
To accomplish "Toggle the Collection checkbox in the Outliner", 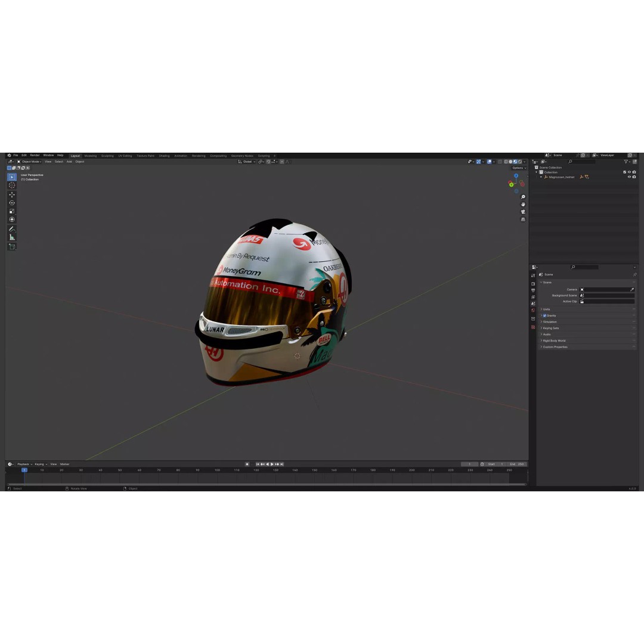I will pos(624,172).
